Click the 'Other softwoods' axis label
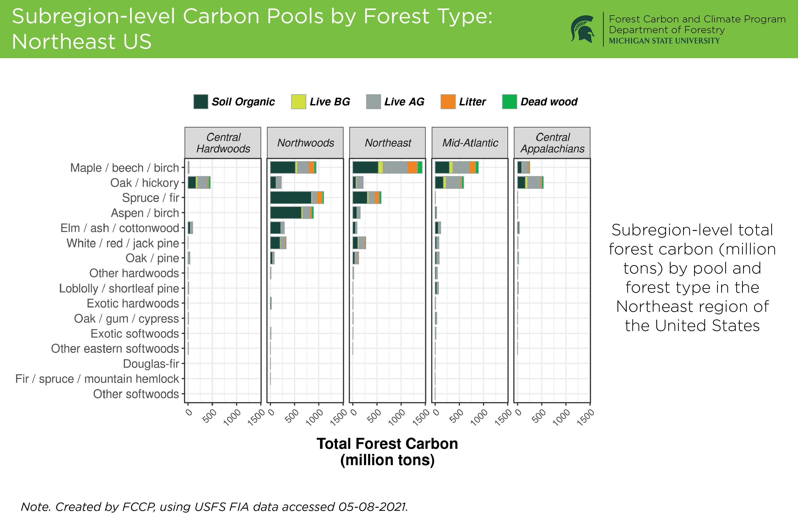This screenshot has height=532, width=798. [x=136, y=394]
